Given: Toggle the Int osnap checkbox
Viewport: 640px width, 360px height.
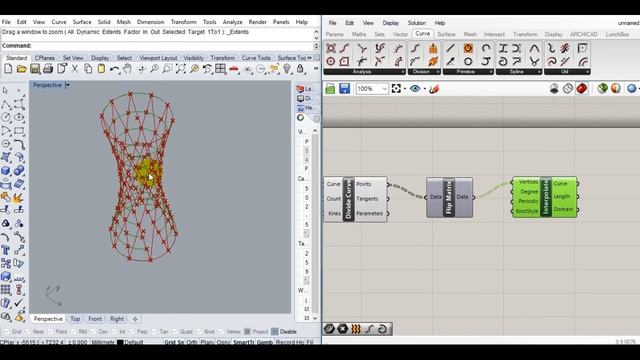Looking at the screenshot, I should [x=115, y=332].
